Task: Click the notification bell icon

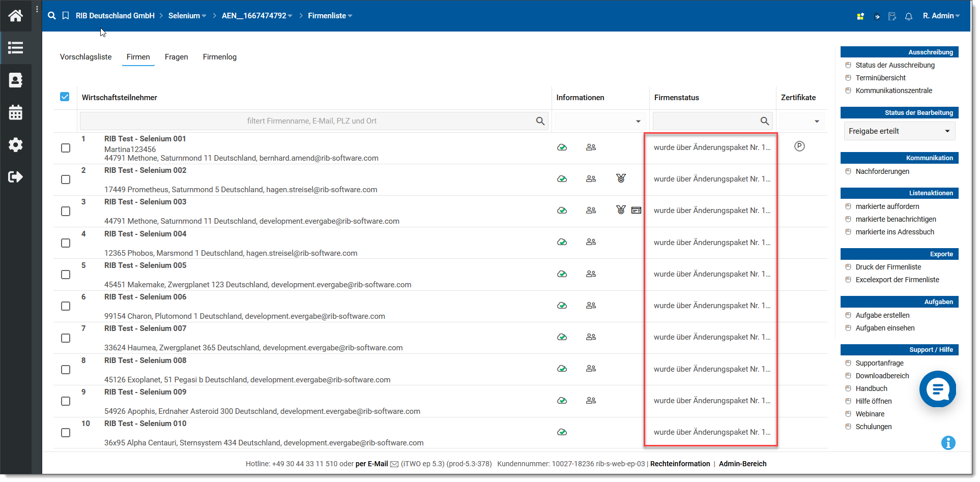Action: [909, 16]
